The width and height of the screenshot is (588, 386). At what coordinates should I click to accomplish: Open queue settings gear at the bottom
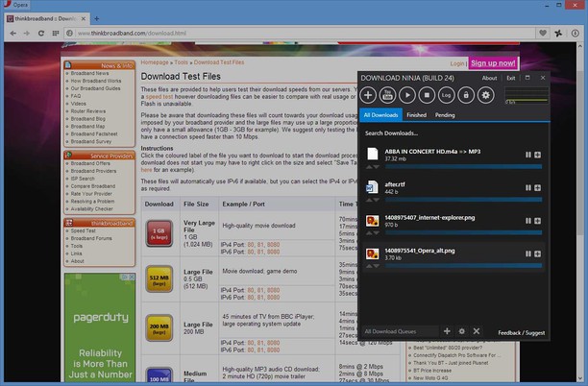pos(461,331)
